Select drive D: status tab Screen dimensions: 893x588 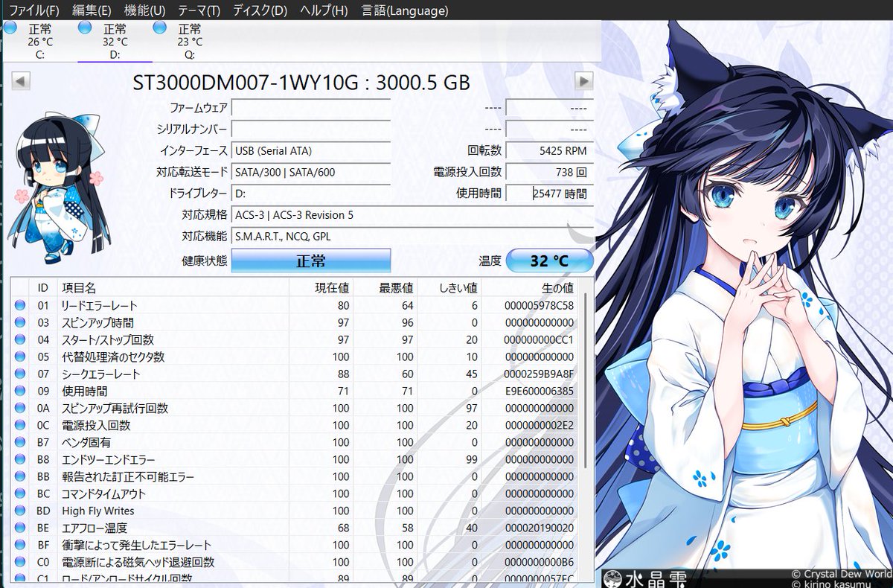(115, 41)
